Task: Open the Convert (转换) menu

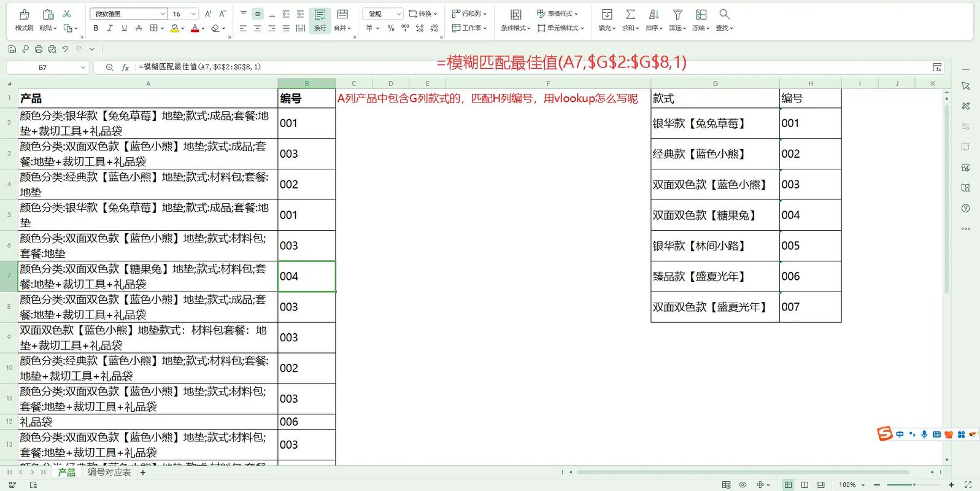Action: [423, 14]
